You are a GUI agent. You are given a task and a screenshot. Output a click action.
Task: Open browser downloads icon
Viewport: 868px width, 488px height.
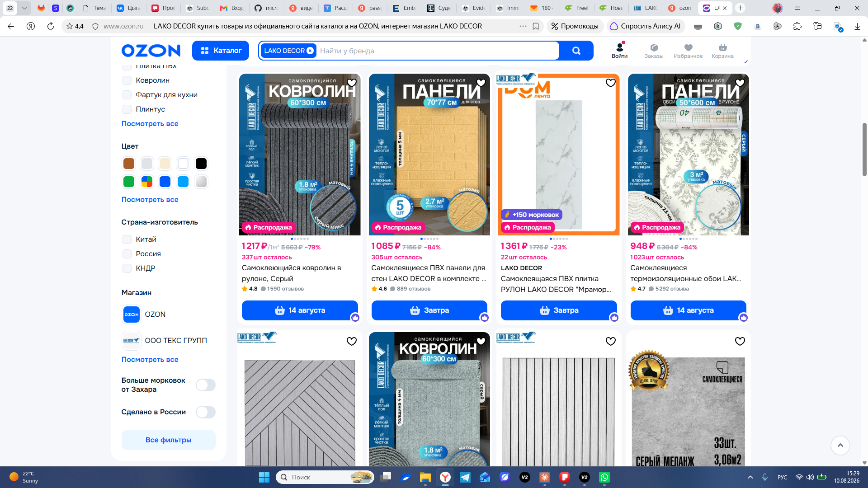[857, 26]
